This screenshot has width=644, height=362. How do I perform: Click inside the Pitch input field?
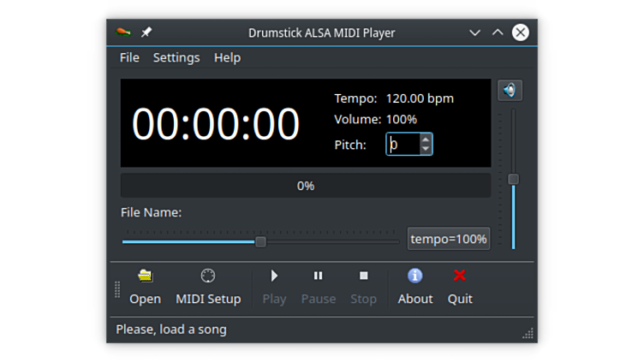[402, 145]
